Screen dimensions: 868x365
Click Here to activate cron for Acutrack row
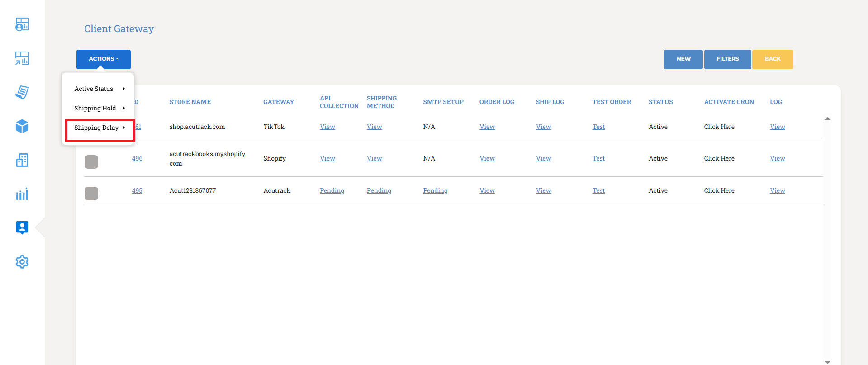coord(719,190)
